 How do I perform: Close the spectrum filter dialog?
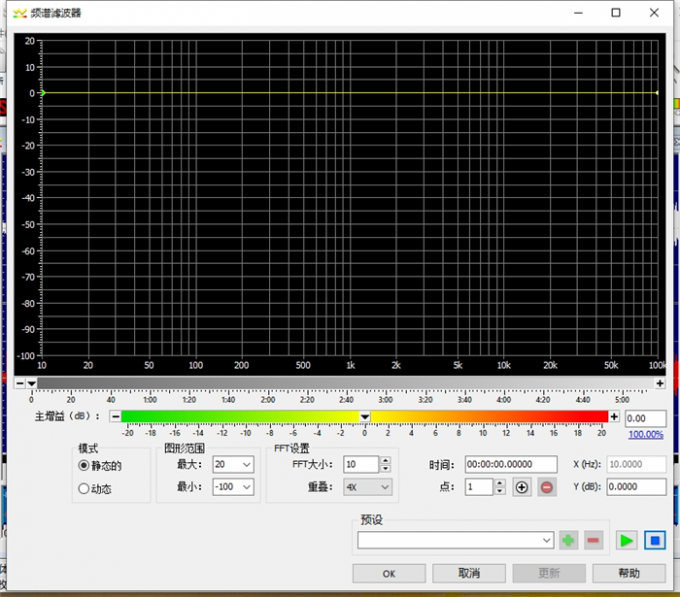[x=654, y=13]
